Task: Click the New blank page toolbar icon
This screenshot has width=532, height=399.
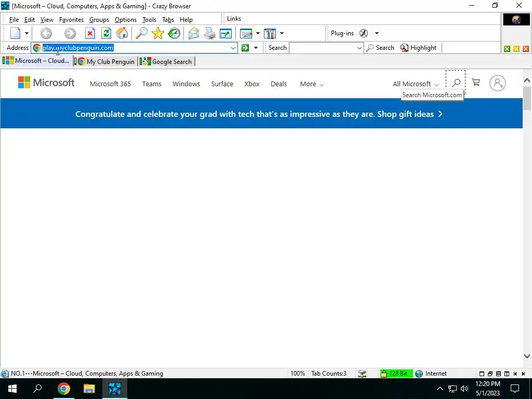Action: tap(15, 33)
